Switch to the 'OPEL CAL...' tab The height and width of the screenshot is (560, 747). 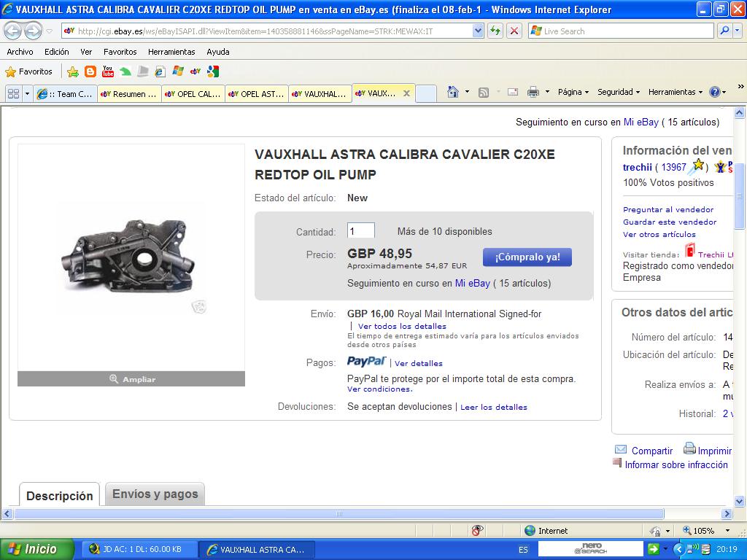(193, 94)
